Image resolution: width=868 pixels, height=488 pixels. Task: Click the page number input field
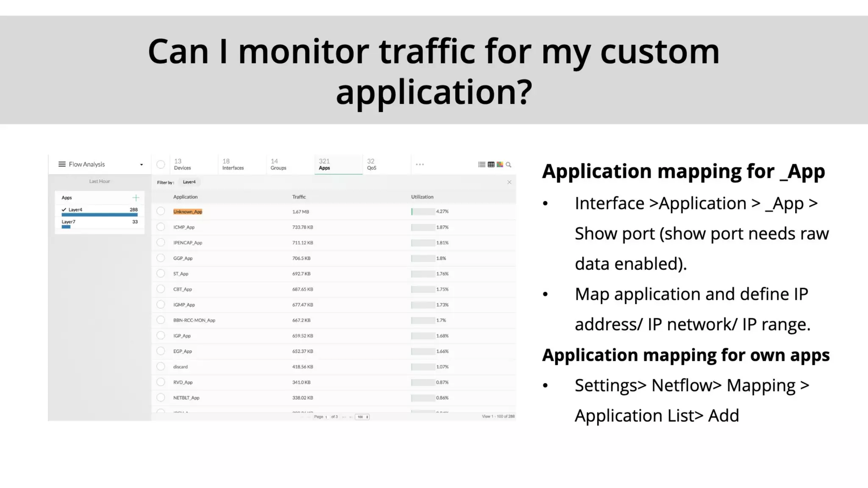[326, 417]
